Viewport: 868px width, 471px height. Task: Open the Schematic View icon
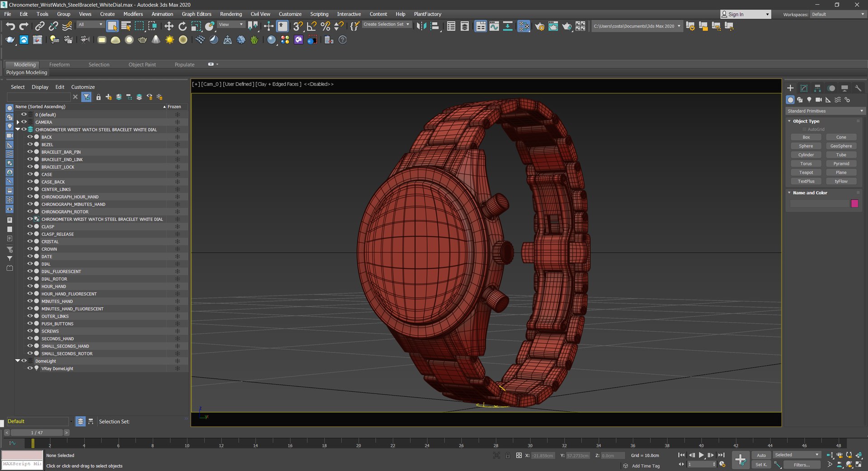tap(508, 26)
